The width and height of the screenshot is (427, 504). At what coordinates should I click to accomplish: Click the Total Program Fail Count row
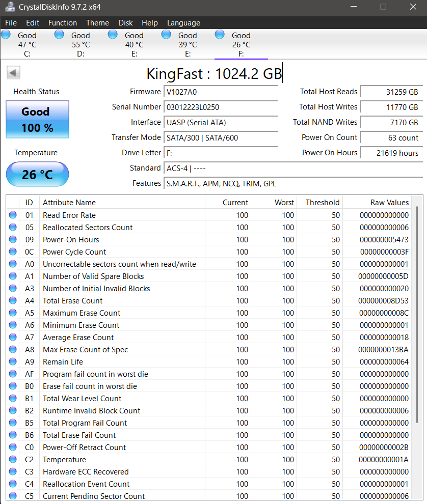pos(209,423)
